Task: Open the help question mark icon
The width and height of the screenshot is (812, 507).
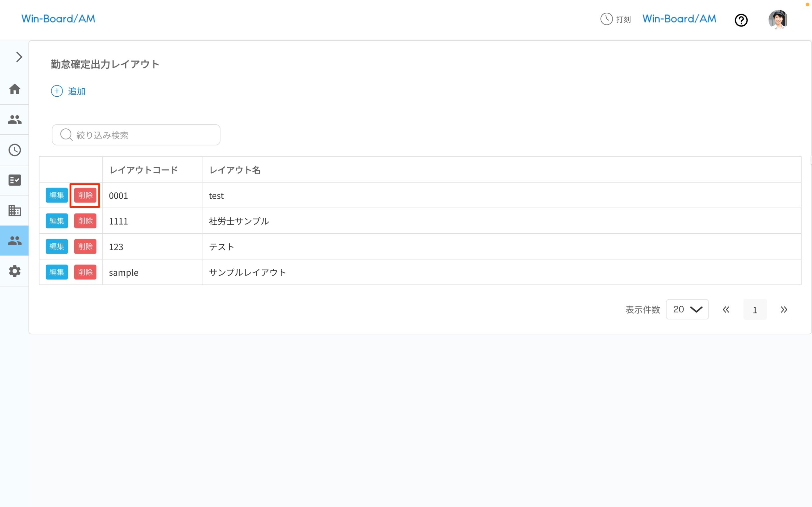Action: pos(741,20)
